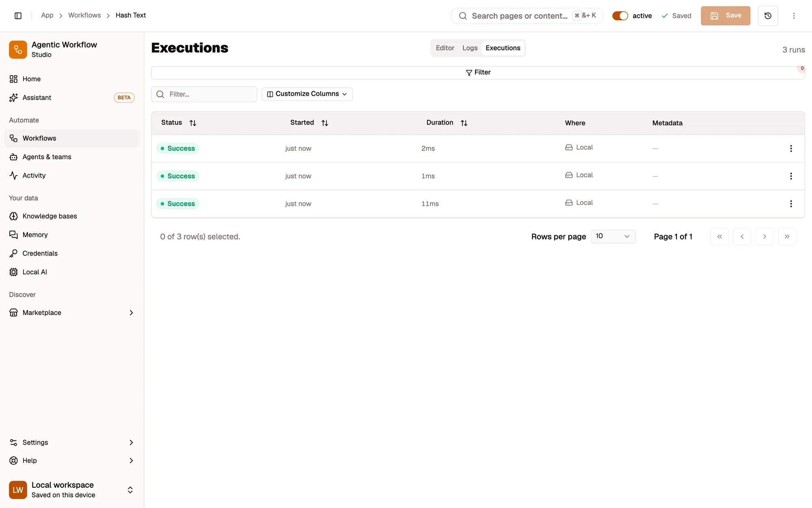
Task: Open the Credentials page
Action: [x=72, y=253]
